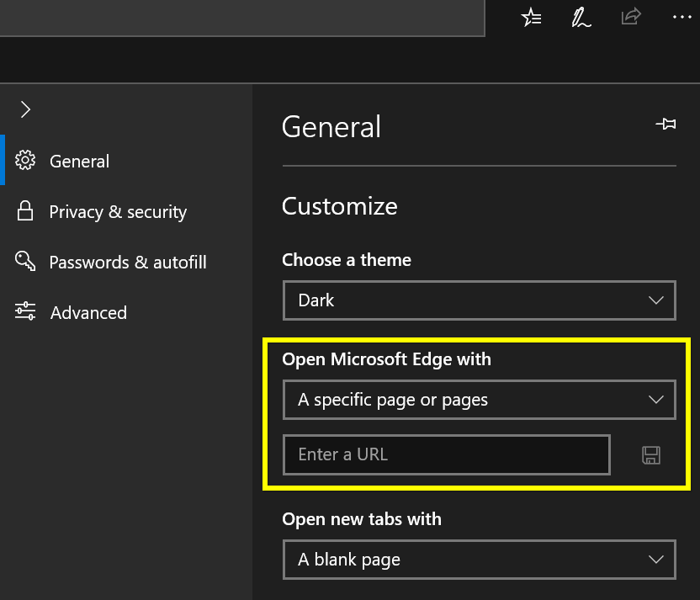Click the Share page icon
This screenshot has height=600, width=700.
[x=630, y=17]
